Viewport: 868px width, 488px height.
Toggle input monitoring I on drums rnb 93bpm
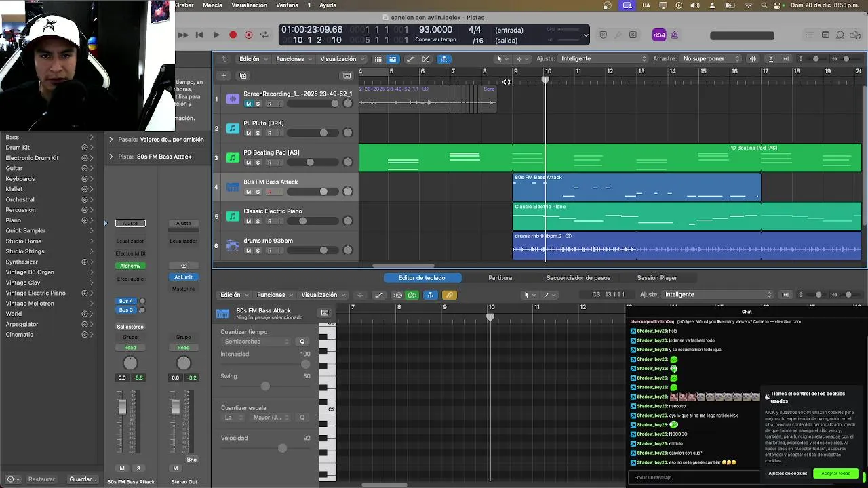click(279, 251)
